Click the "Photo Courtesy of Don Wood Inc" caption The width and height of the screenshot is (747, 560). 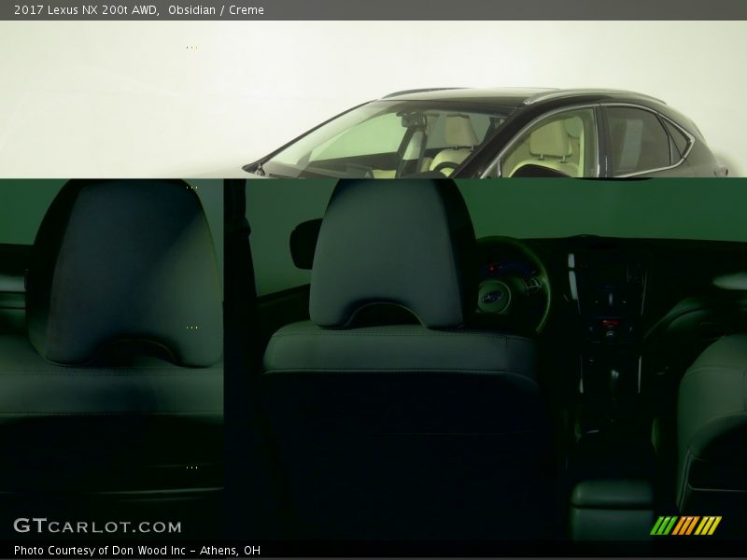pyautogui.click(x=137, y=551)
